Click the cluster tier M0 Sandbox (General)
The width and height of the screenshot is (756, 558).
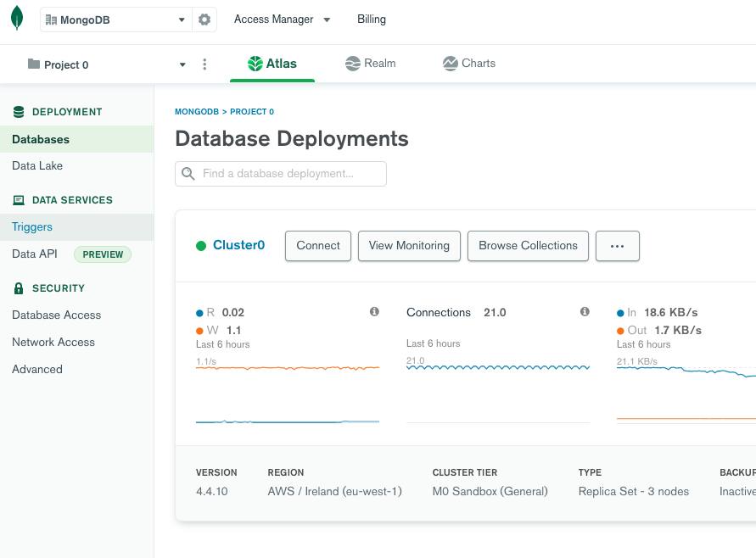click(490, 492)
